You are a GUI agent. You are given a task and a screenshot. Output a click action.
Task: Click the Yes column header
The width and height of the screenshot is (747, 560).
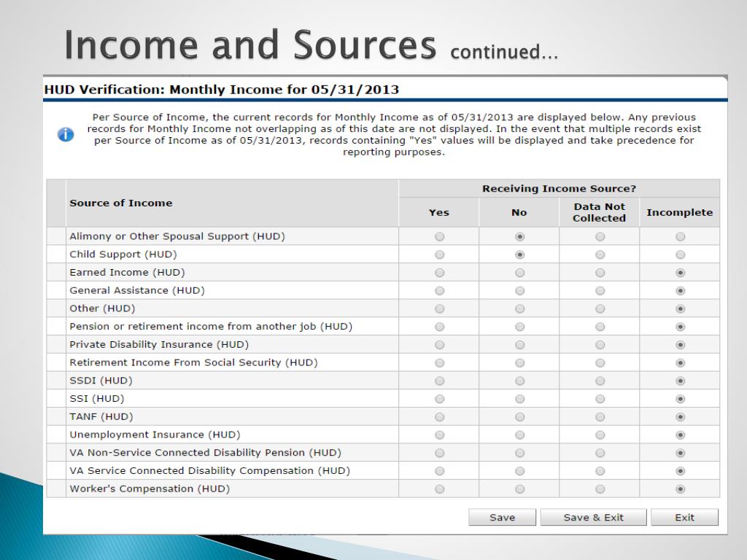pyautogui.click(x=438, y=212)
